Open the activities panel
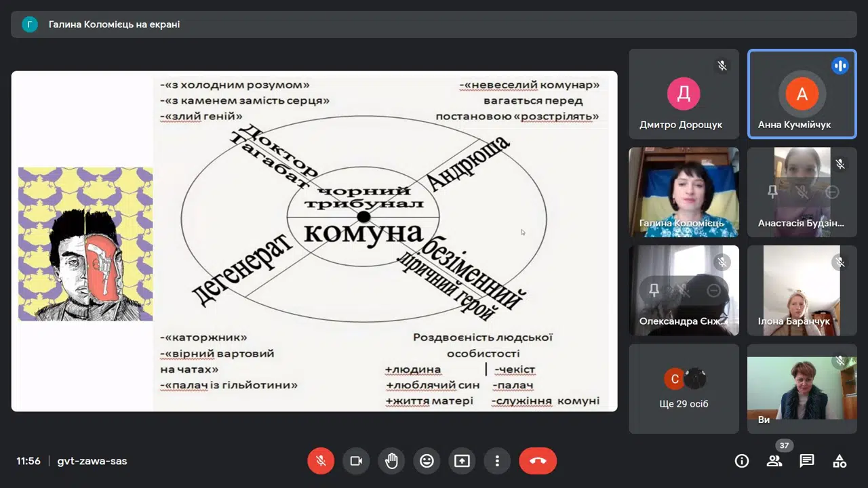Image resolution: width=868 pixels, height=488 pixels. (x=840, y=461)
